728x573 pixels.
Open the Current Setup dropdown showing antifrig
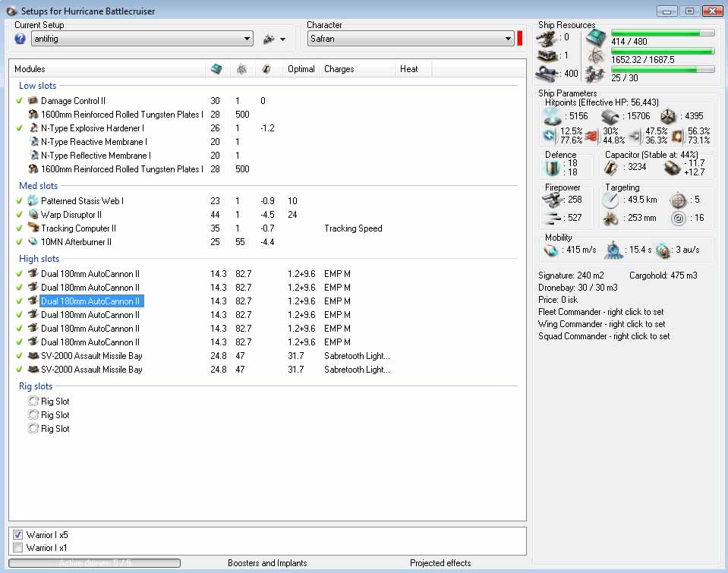pyautogui.click(x=247, y=39)
